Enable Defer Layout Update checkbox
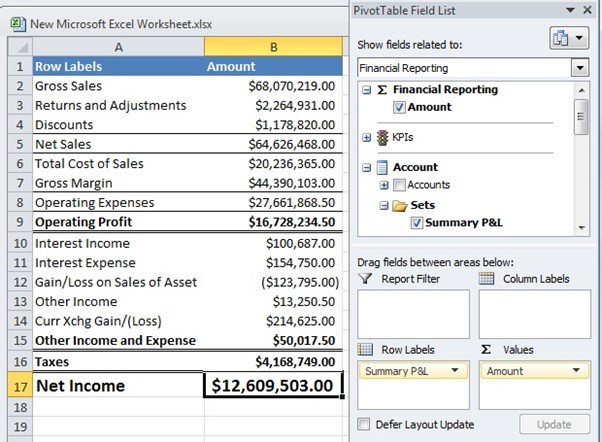Viewport: 602px width, 442px height. (364, 424)
